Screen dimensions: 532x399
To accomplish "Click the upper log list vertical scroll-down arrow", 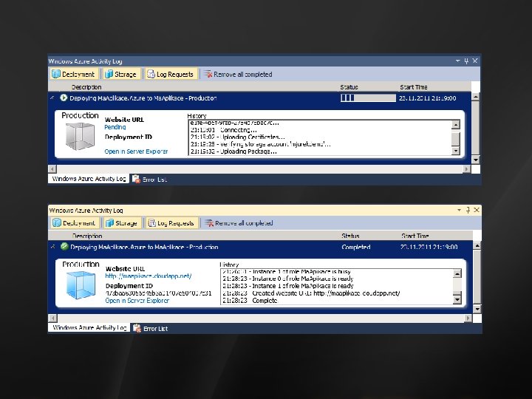I will (x=476, y=160).
